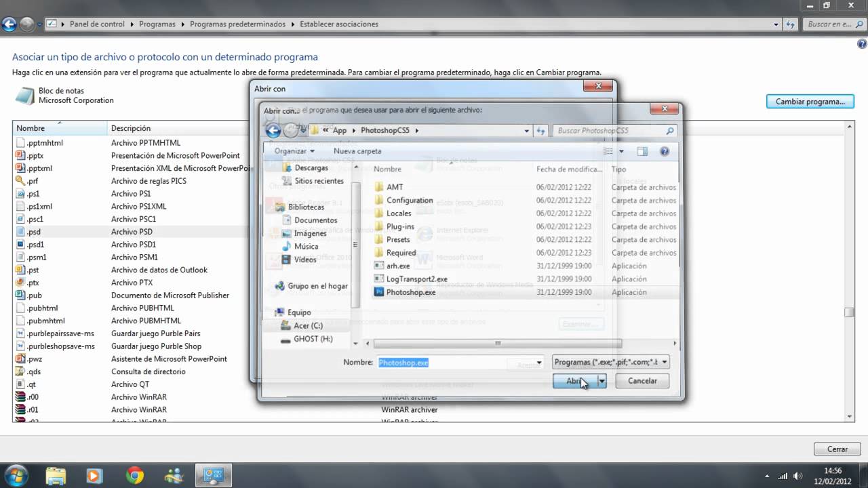Click the Cerrar button
This screenshot has height=488, width=868.
837,449
